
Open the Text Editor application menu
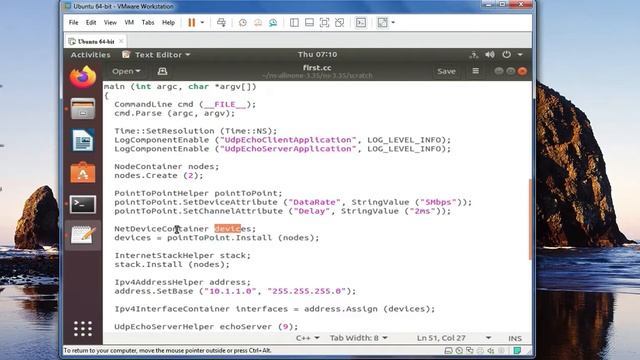(156, 55)
